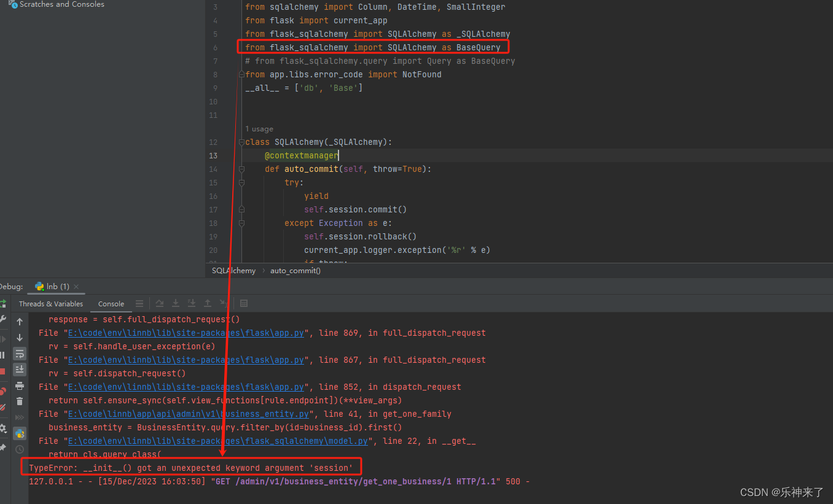The width and height of the screenshot is (833, 504).
Task: Select SQLAlchemy in the editor breadcrumb
Action: click(233, 270)
